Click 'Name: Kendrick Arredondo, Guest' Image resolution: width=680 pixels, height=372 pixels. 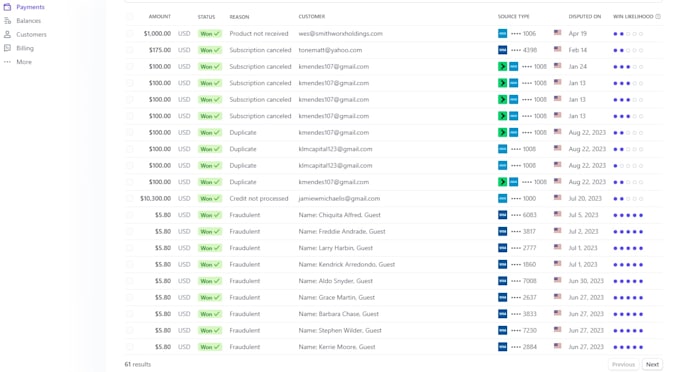pyautogui.click(x=347, y=264)
